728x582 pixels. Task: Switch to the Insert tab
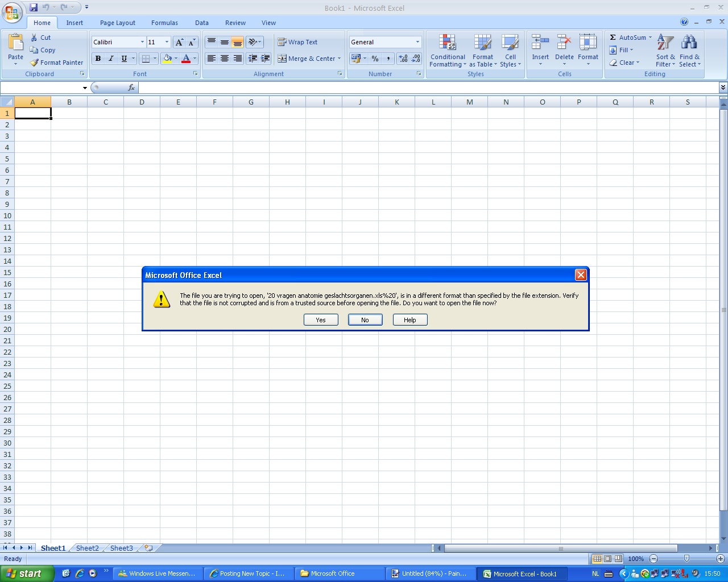pyautogui.click(x=75, y=23)
